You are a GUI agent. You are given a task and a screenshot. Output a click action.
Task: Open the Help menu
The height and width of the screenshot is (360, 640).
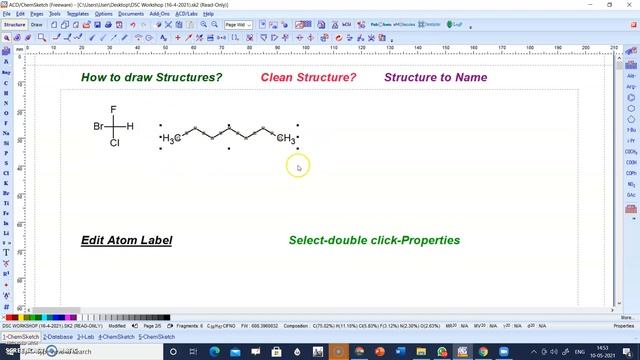point(208,14)
